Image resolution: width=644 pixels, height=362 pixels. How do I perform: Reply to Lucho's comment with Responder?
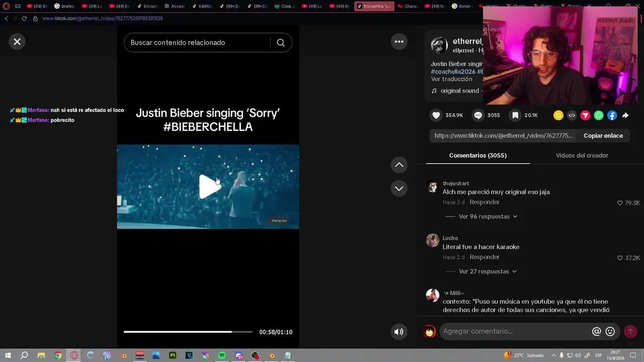(x=485, y=257)
